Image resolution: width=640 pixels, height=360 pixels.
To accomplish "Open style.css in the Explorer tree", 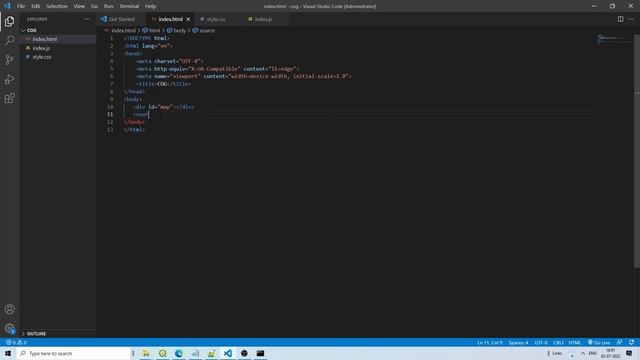I will point(42,57).
